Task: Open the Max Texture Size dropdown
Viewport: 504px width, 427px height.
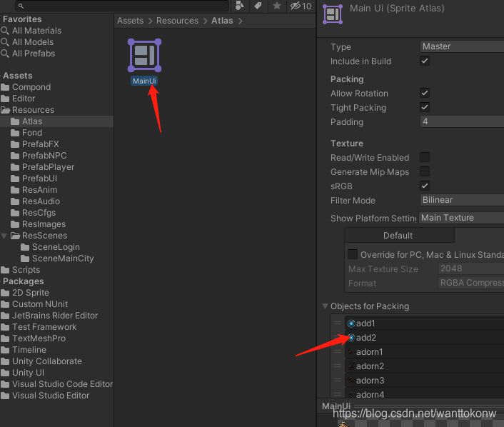Action: (471, 268)
